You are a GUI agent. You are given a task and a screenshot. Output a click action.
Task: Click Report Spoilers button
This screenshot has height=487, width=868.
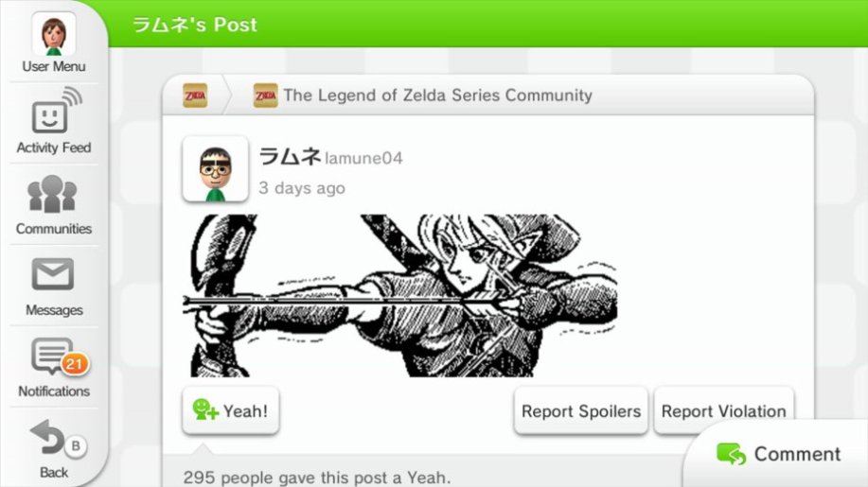(x=580, y=410)
